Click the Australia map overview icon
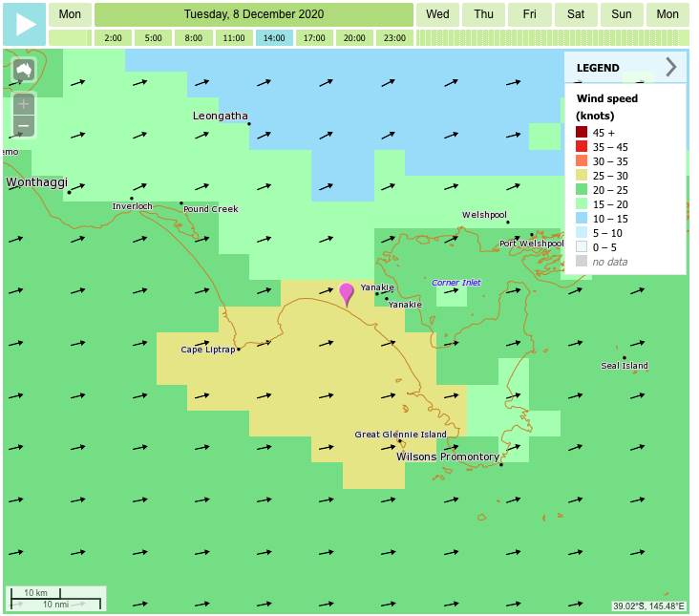Viewport: 699px width, 616px height. pyautogui.click(x=24, y=71)
